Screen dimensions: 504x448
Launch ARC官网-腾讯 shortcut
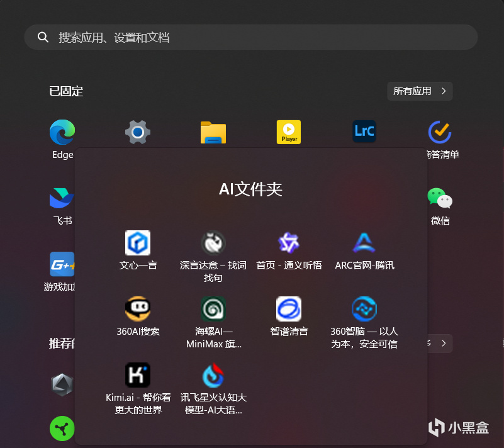click(x=364, y=243)
